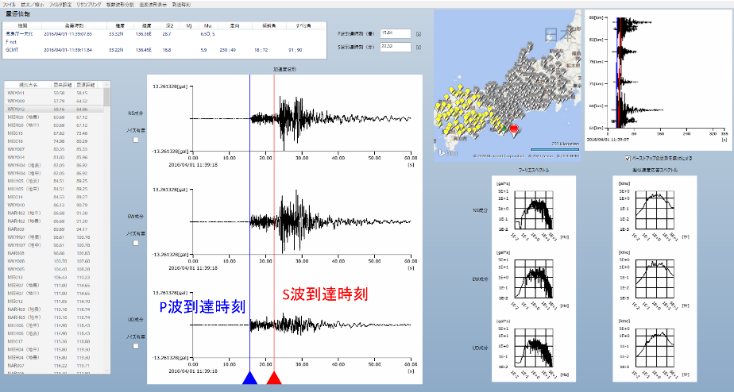Toggle the UD component noise checkbox
This screenshot has width=734, height=392.
coord(136,346)
